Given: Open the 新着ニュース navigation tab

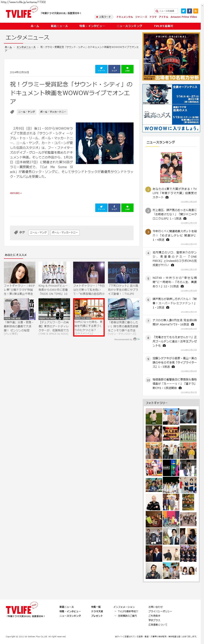Looking at the screenshot, I should (x=59, y=26).
